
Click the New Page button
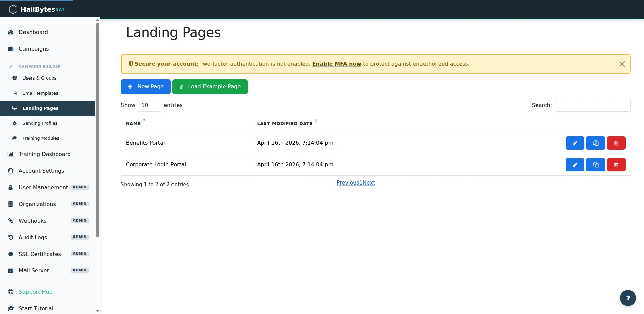[145, 86]
